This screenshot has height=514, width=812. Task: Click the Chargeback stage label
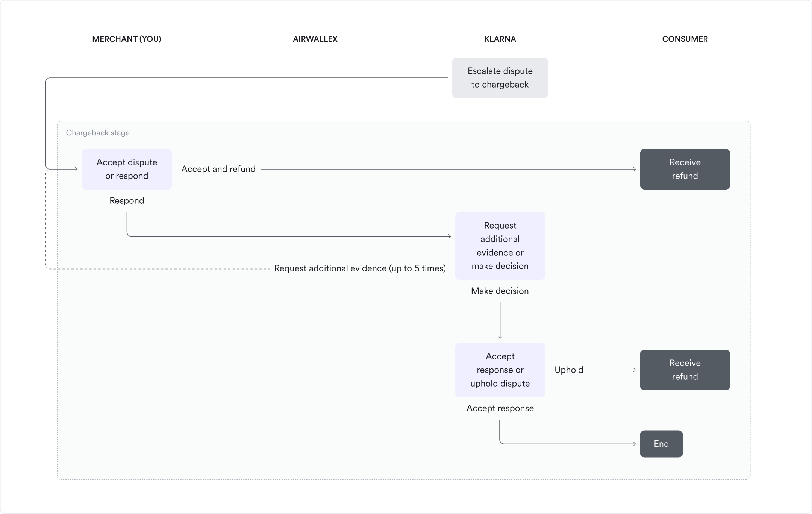98,133
